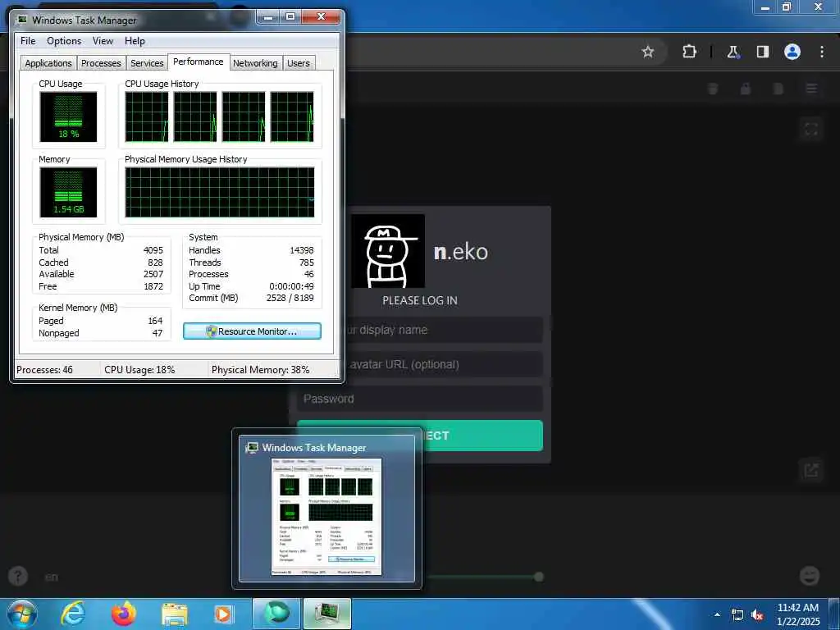840x630 pixels.
Task: Open the Help menu in Task Manager
Action: (x=135, y=41)
